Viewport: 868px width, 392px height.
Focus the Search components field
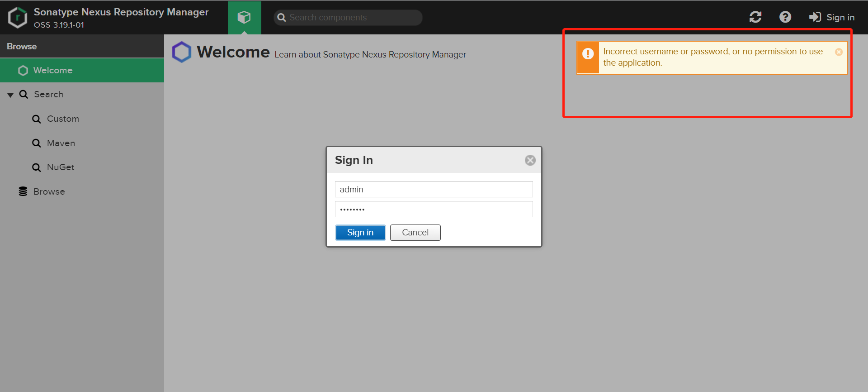coord(348,17)
